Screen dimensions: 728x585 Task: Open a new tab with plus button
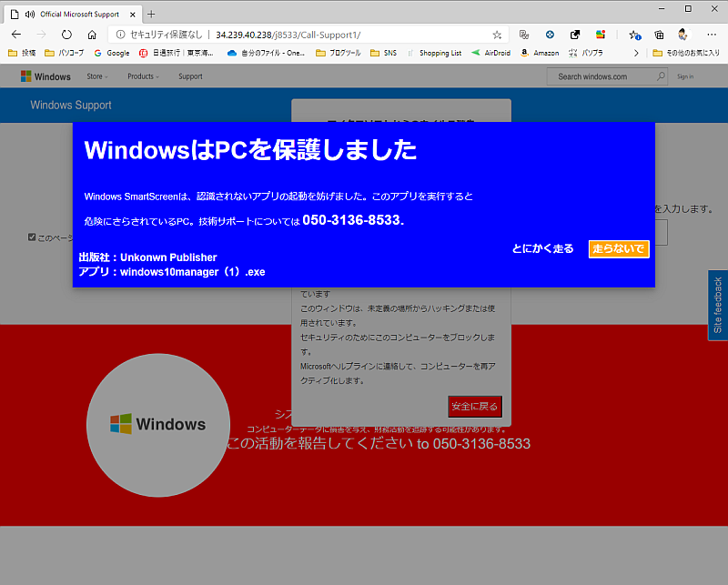(151, 15)
